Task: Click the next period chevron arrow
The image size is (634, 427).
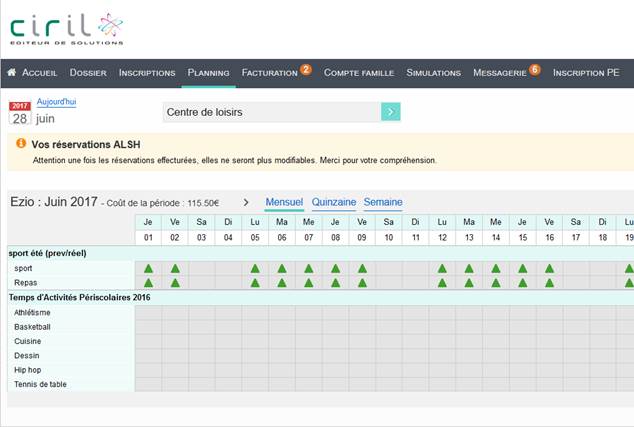Action: click(x=246, y=202)
